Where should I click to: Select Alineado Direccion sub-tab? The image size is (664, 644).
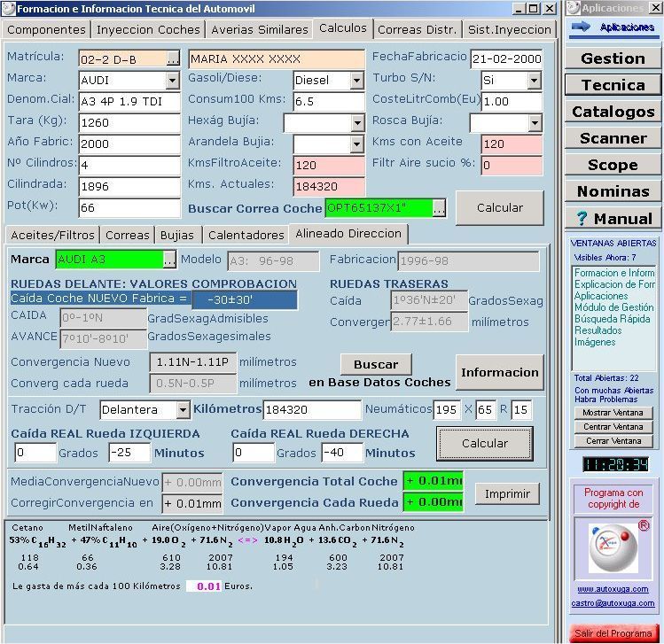pos(348,234)
